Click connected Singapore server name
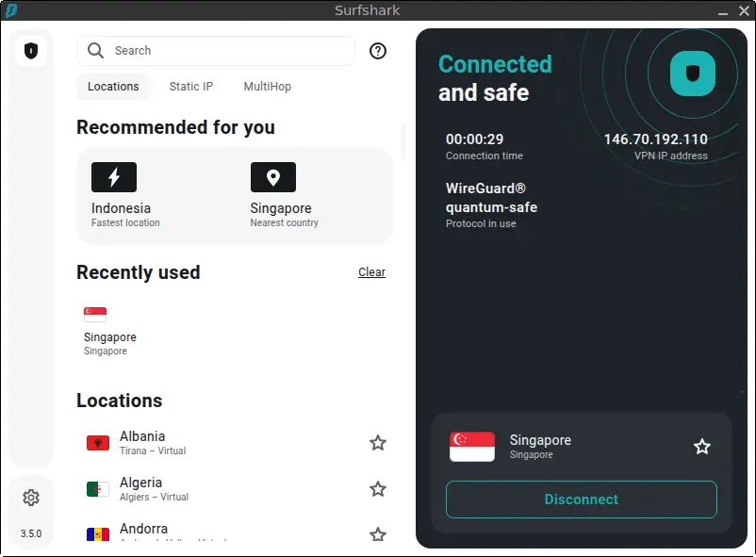This screenshot has width=756, height=557. pos(540,440)
